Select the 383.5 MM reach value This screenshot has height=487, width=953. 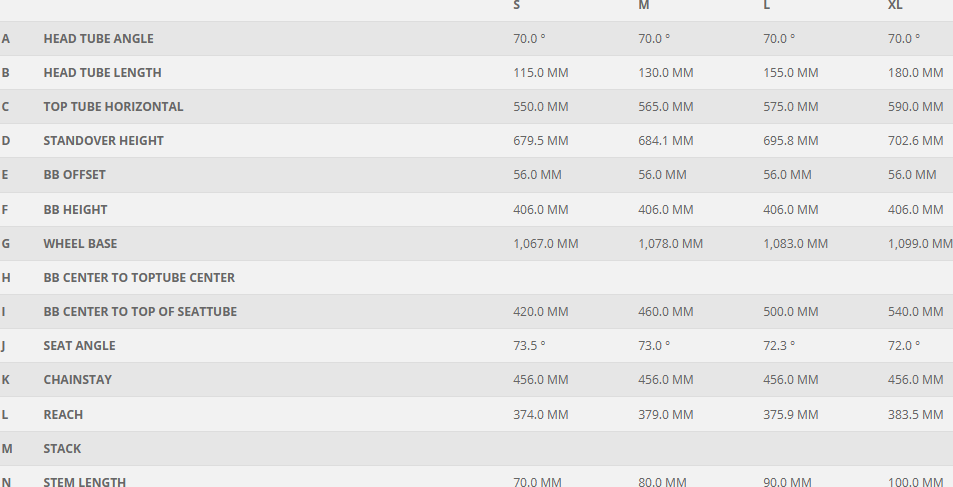(915, 415)
